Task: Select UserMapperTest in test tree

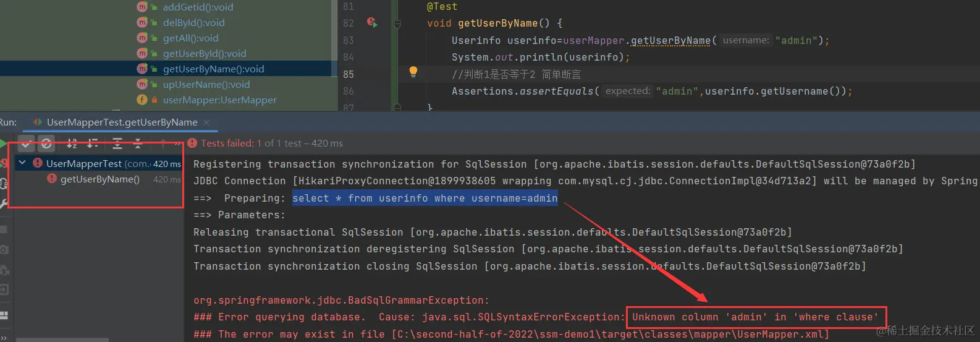Action: (99, 163)
